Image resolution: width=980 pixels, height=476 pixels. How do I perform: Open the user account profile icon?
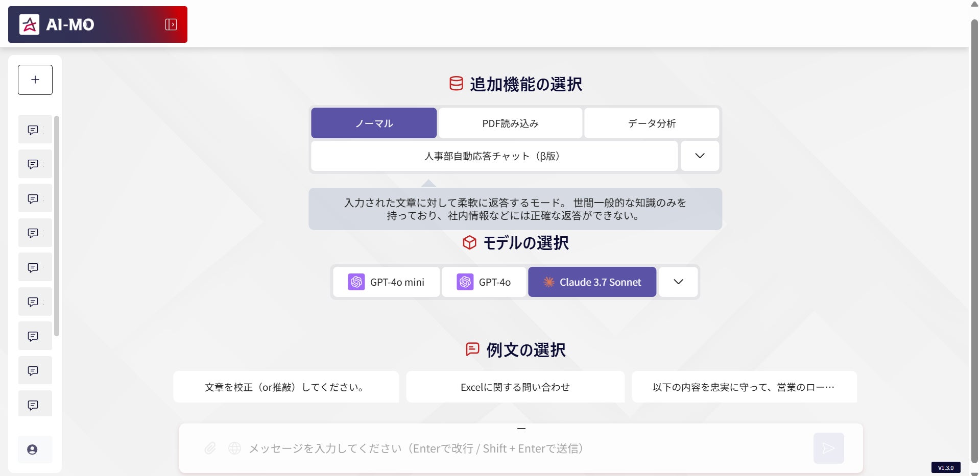click(32, 449)
